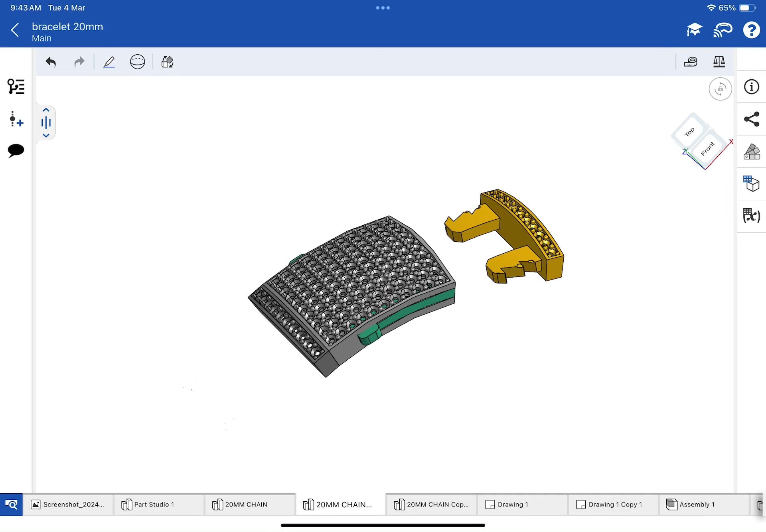The width and height of the screenshot is (766, 532).
Task: Open the measure tape tool
Action: [x=690, y=62]
